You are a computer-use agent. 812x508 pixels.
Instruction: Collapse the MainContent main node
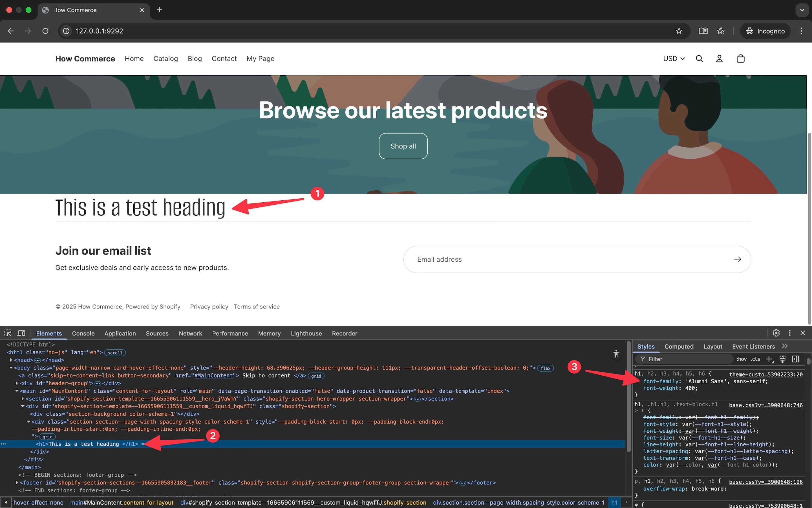[x=17, y=391]
